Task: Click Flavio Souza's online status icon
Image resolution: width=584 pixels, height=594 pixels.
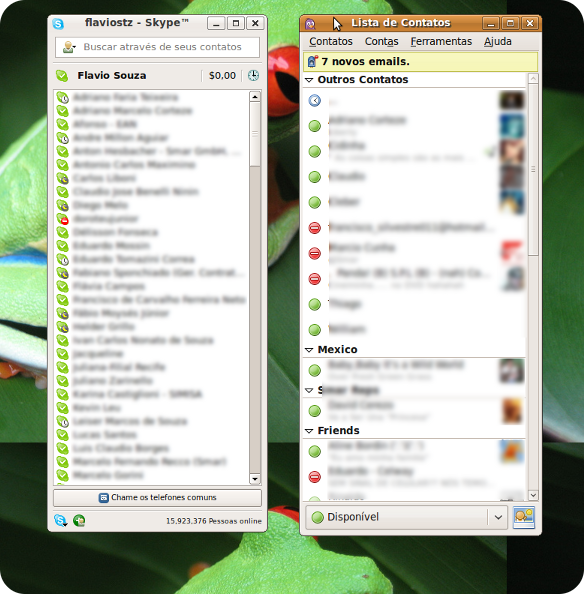Action: 62,76
